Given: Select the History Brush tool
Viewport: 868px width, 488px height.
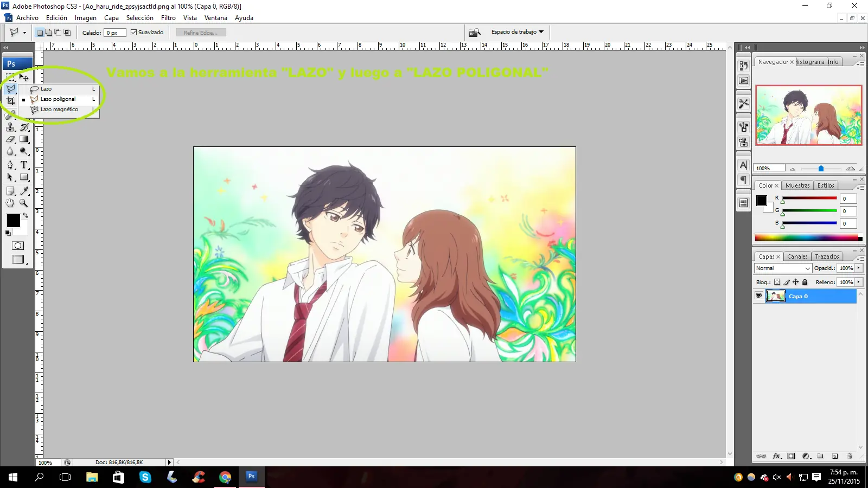Looking at the screenshot, I should click(x=24, y=127).
